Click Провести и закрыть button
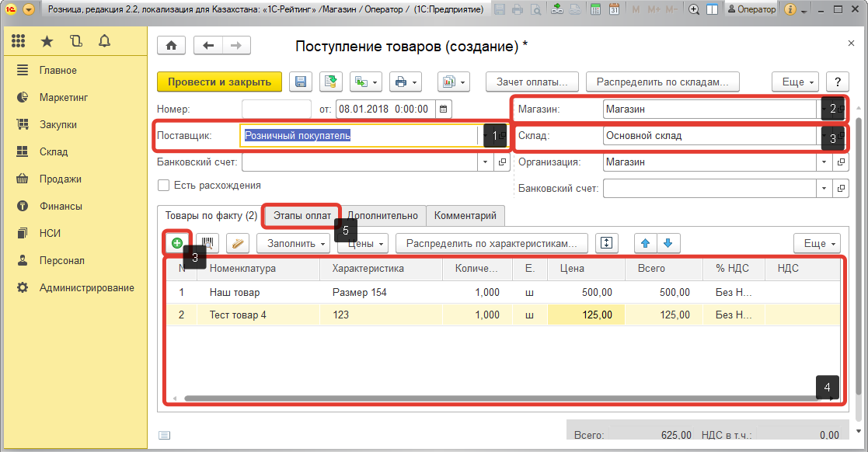 coord(219,82)
